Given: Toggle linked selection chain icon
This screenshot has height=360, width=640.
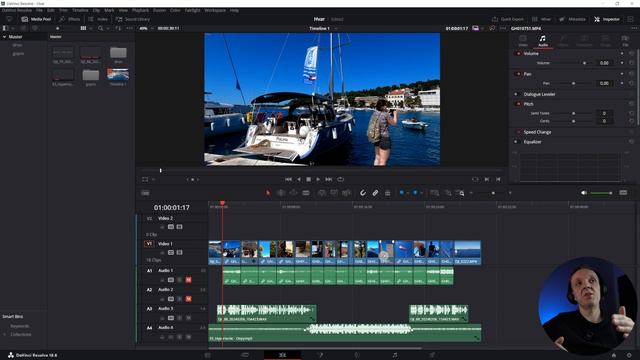Looking at the screenshot, I should (375, 193).
